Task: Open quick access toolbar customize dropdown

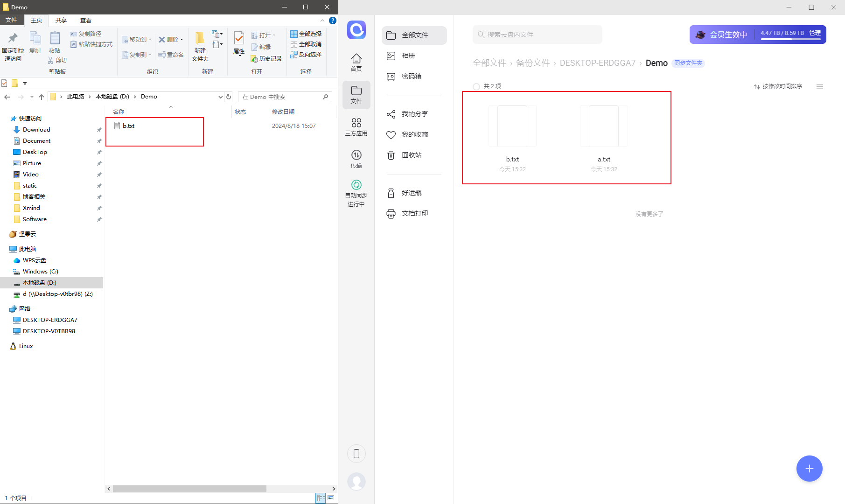Action: point(25,84)
